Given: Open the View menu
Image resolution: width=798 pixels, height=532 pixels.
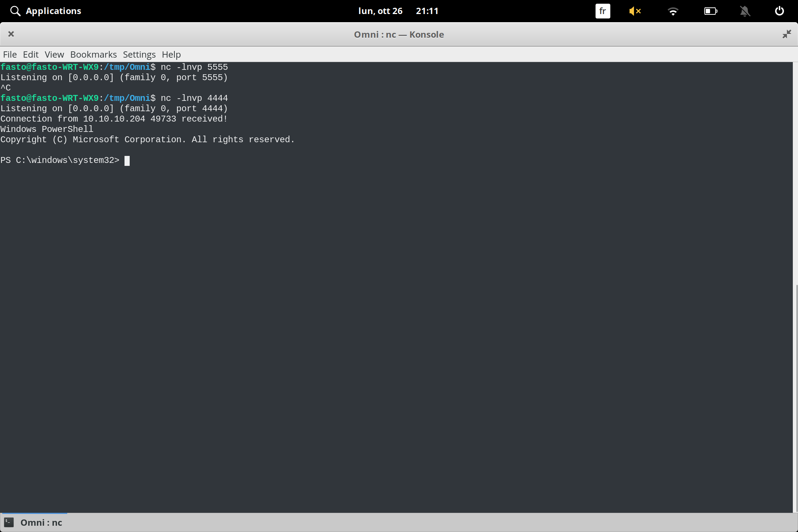Looking at the screenshot, I should [54, 54].
